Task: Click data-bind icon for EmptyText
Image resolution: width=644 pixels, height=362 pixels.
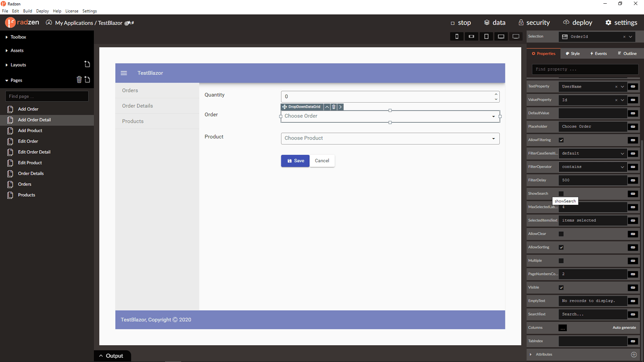Action: pos(633,301)
